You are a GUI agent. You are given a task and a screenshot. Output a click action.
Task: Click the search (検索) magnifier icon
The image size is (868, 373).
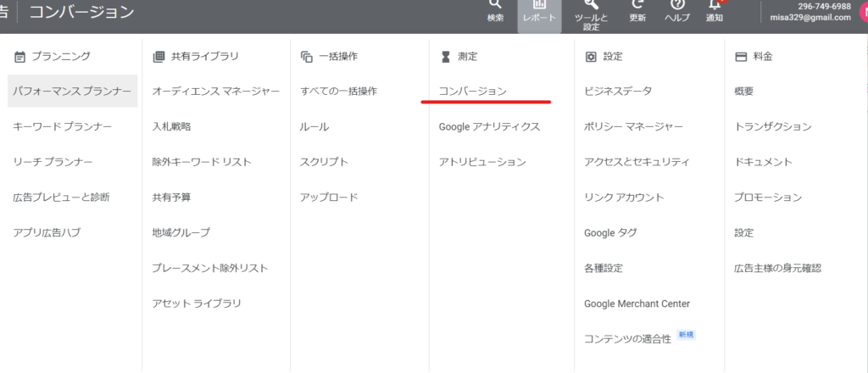pos(496,5)
